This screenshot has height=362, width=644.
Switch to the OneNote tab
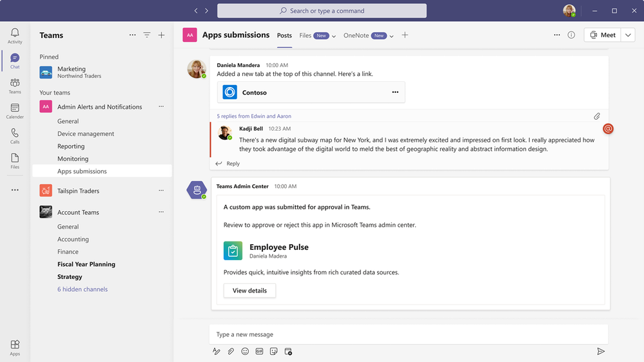tap(356, 35)
